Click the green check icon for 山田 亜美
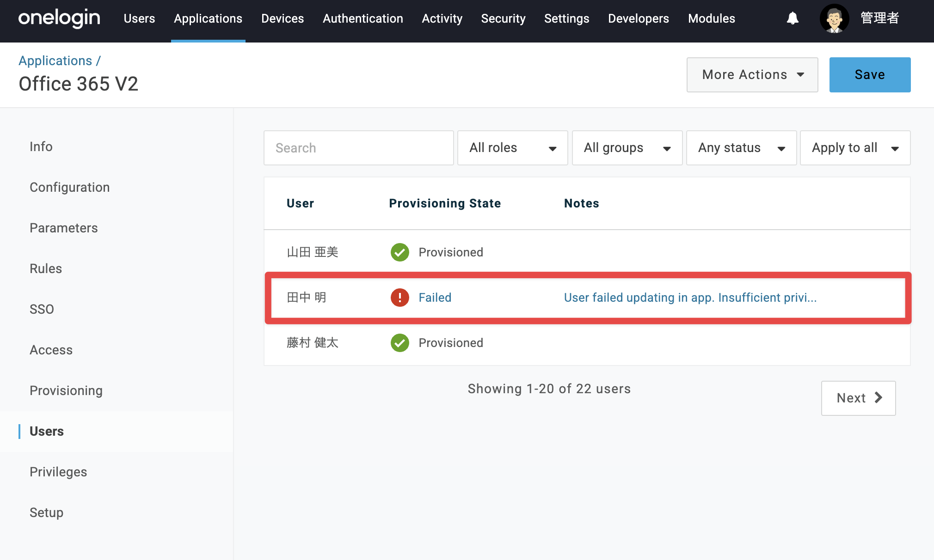Screen dimensions: 934x560 (400, 252)
